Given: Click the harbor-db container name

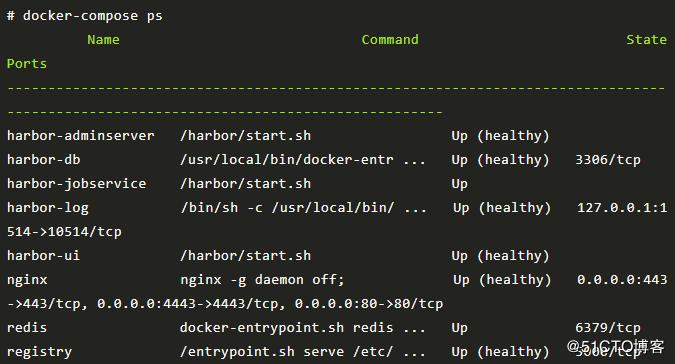Looking at the screenshot, I should point(43,160).
